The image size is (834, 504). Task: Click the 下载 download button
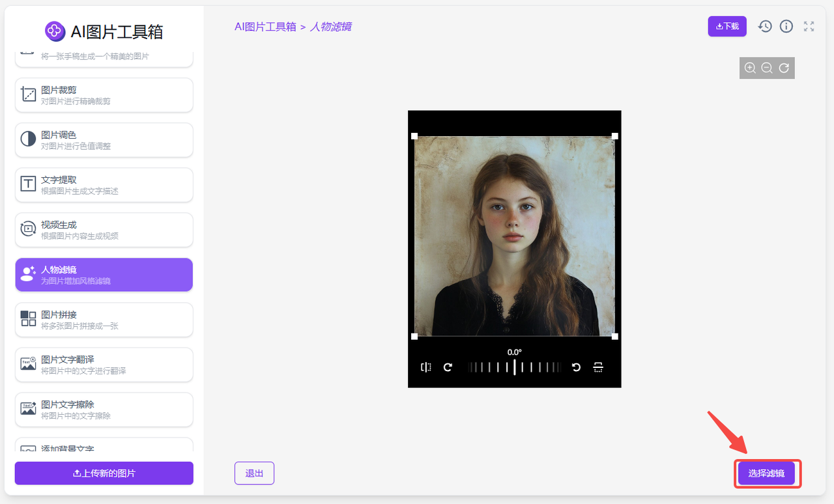(727, 26)
